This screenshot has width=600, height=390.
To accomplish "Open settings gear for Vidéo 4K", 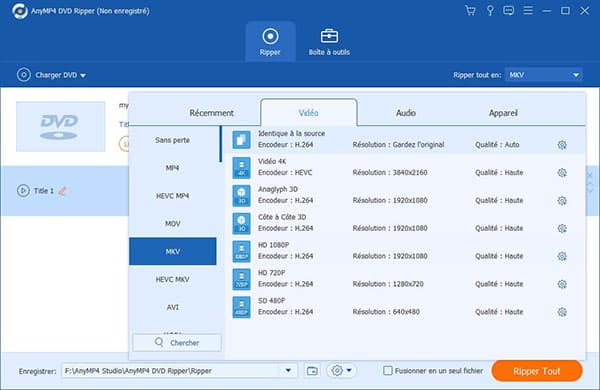I will [562, 173].
